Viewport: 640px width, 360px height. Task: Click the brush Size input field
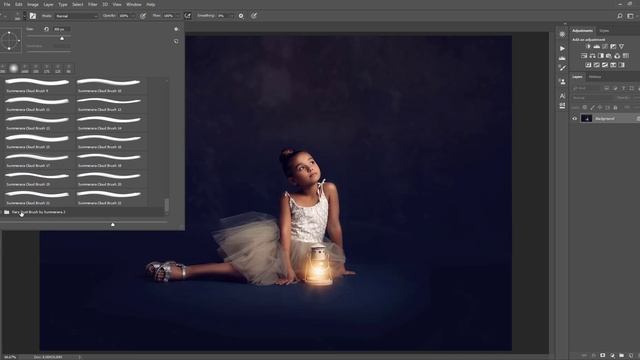pyautogui.click(x=62, y=29)
